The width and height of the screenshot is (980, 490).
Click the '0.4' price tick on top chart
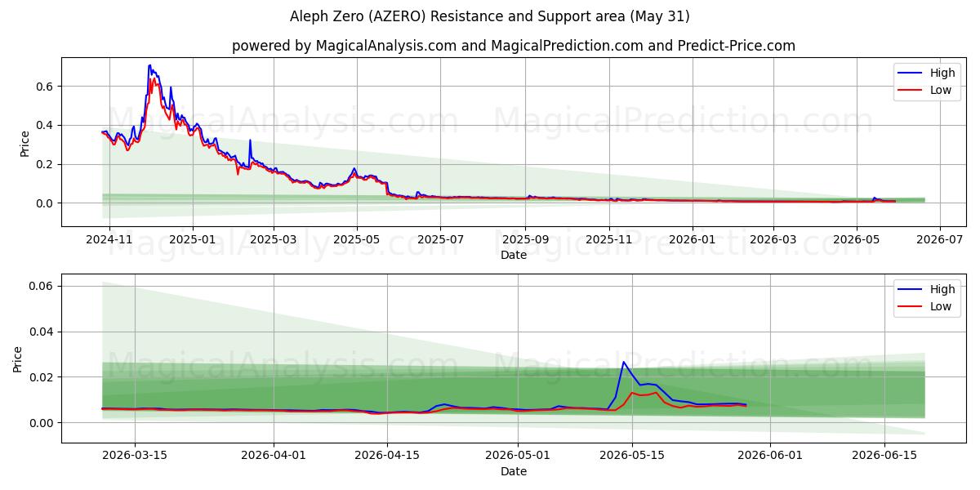[46, 125]
